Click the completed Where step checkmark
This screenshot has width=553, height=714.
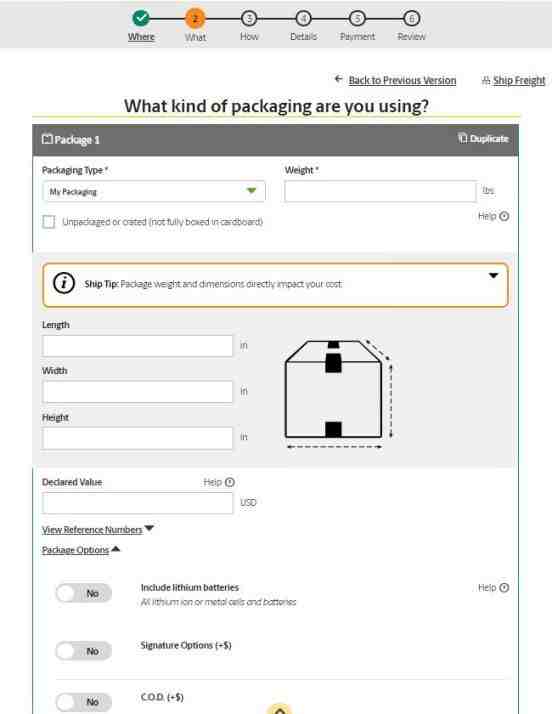click(141, 18)
